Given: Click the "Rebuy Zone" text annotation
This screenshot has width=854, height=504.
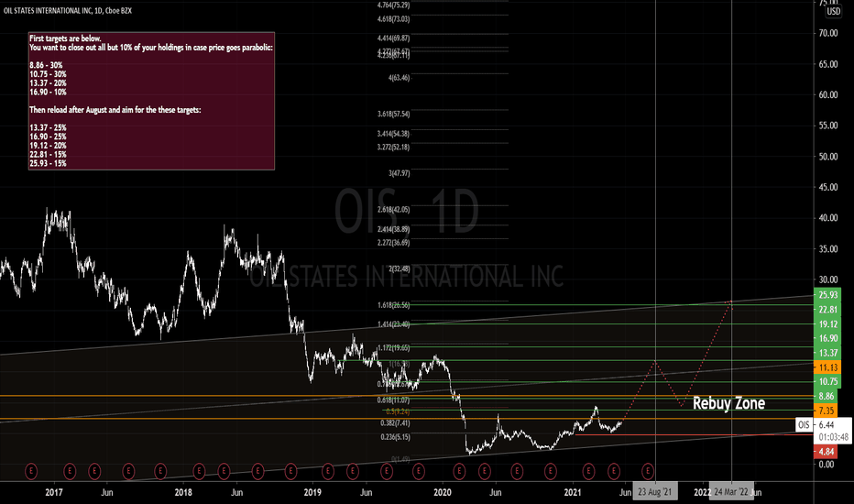Looking at the screenshot, I should click(x=728, y=403).
